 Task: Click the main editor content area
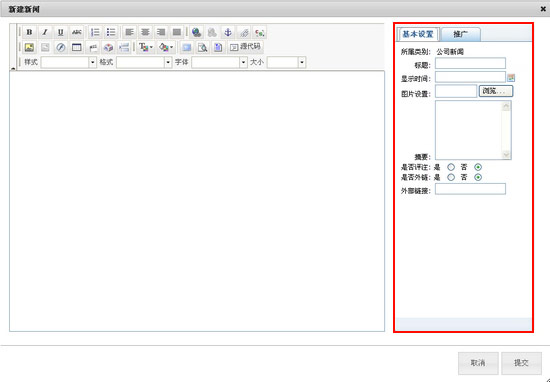(x=197, y=201)
